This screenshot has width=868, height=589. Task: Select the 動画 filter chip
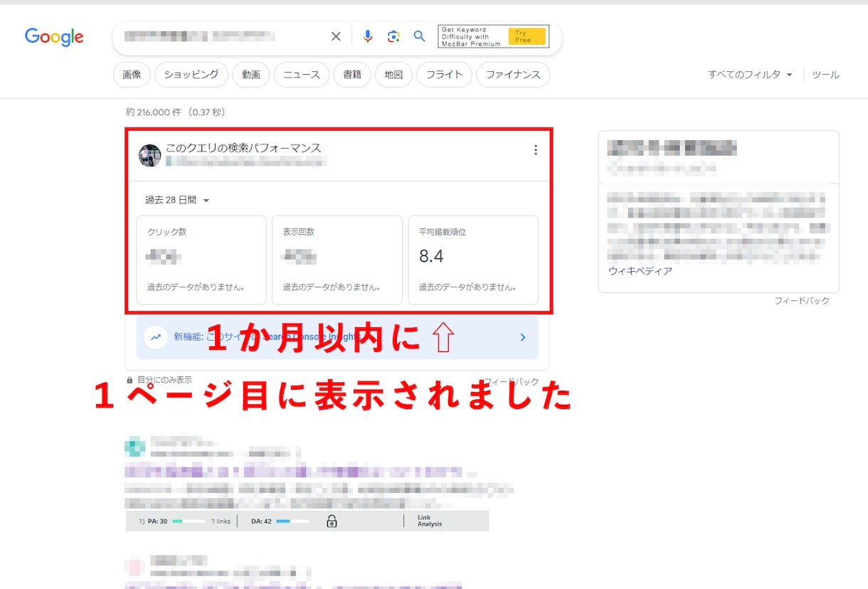(251, 75)
